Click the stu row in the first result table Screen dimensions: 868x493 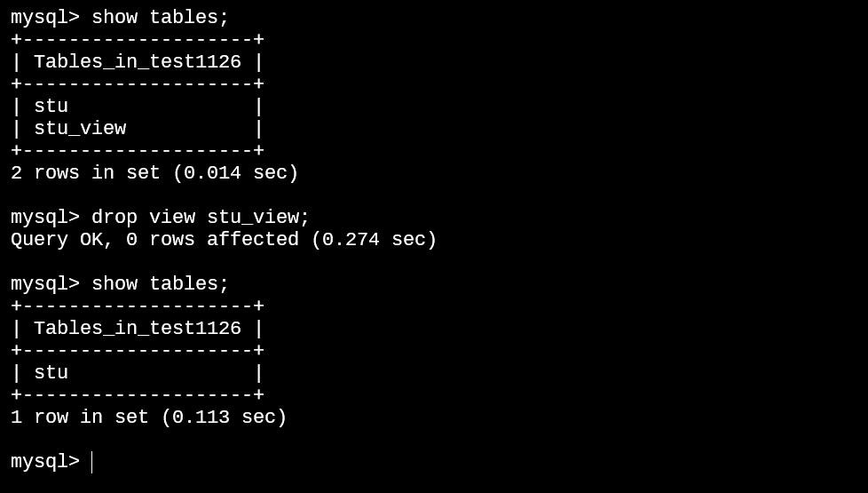(x=51, y=107)
